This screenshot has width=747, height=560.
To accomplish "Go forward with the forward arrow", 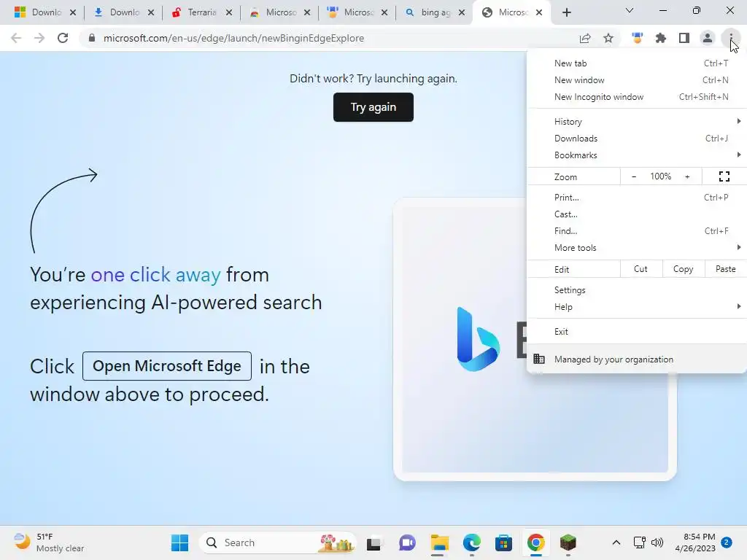I will point(39,38).
